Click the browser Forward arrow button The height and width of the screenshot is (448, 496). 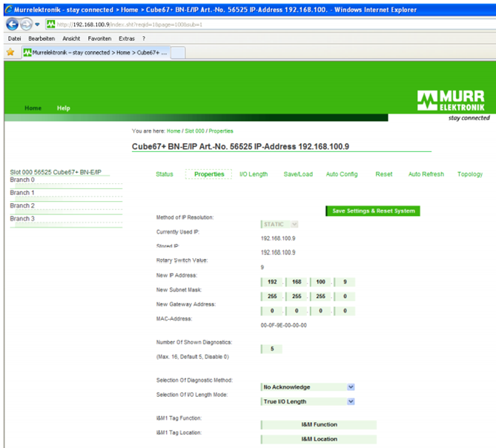coord(26,24)
